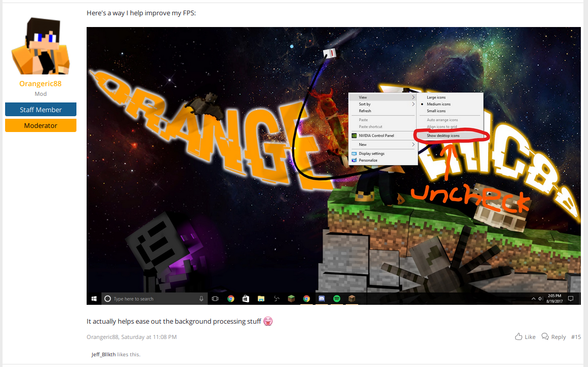Viewport: 588px width, 367px height.
Task: Click Orangeric88's Minecraft avatar
Action: tap(40, 46)
